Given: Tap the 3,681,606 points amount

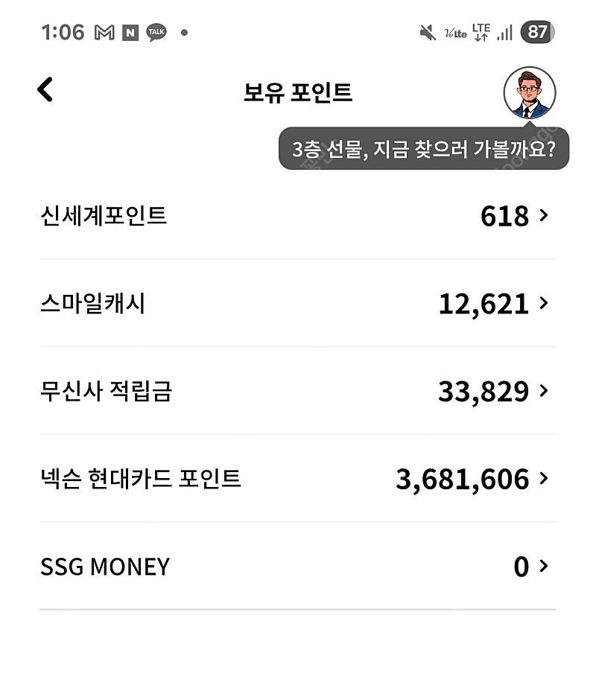Looking at the screenshot, I should click(463, 480).
